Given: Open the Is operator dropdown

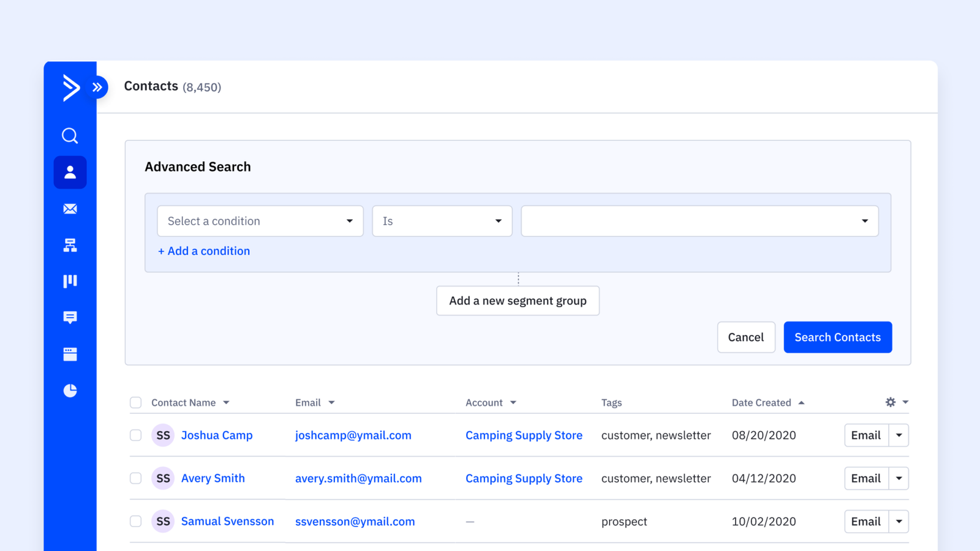Looking at the screenshot, I should coord(442,221).
